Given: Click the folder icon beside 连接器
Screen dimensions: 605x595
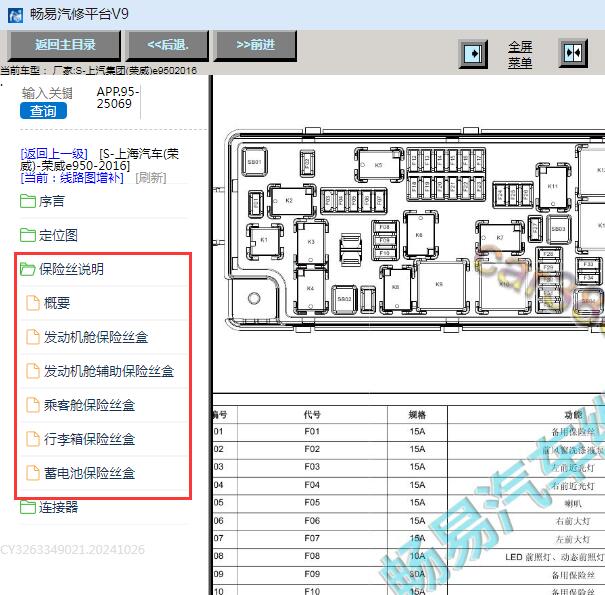Looking at the screenshot, I should click(x=28, y=507).
